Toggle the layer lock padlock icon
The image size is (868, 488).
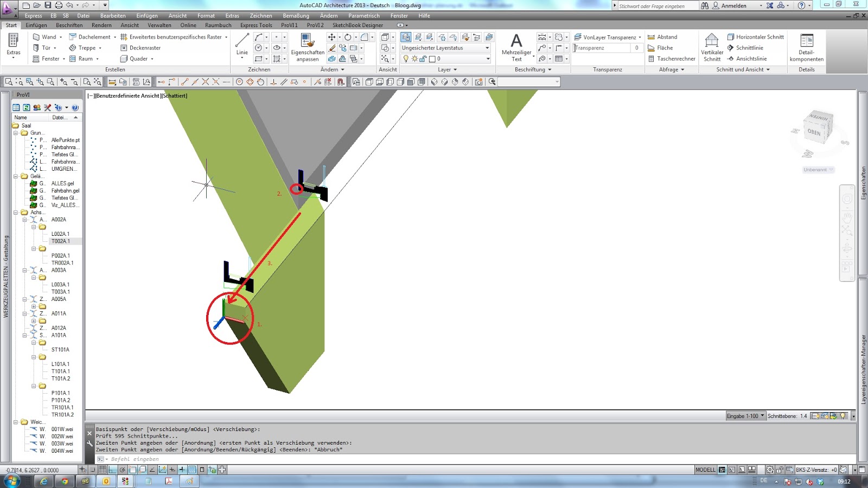(423, 59)
